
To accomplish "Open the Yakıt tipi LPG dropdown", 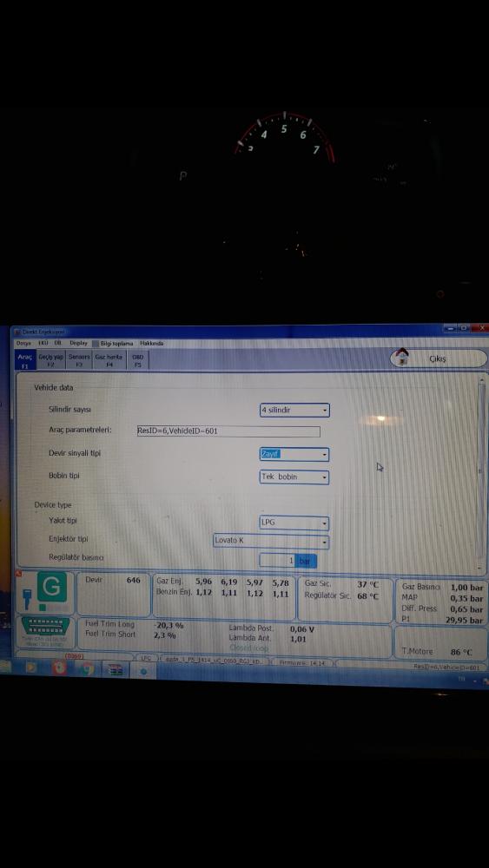I will tap(294, 523).
